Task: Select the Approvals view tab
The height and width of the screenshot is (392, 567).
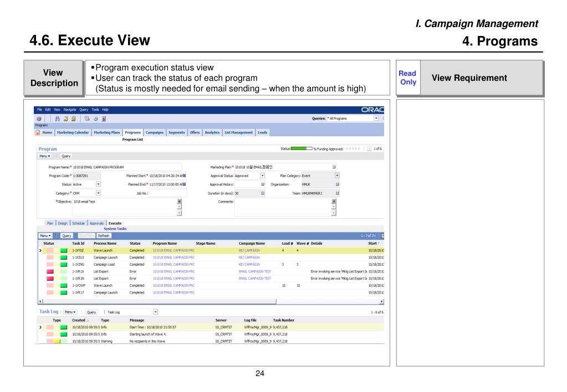Action: [x=96, y=223]
